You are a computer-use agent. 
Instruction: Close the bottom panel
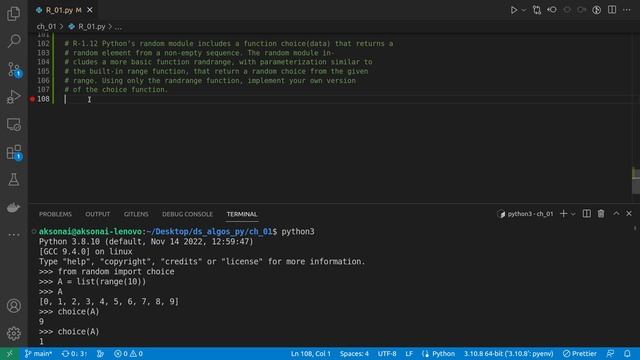coord(629,214)
